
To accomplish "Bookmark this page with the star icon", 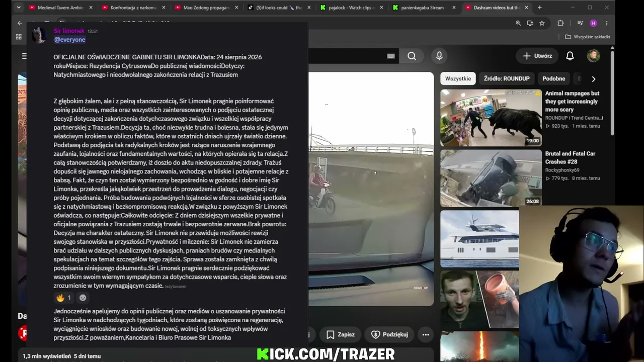I will pos(542,23).
